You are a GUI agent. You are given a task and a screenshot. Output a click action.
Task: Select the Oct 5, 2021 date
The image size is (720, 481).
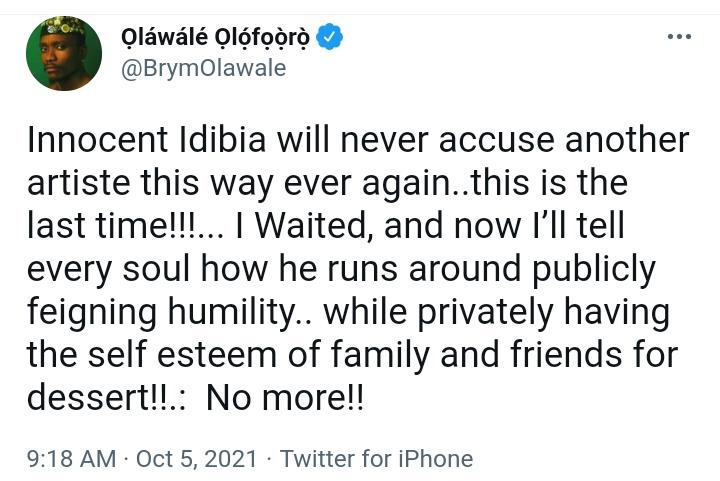[x=197, y=459]
